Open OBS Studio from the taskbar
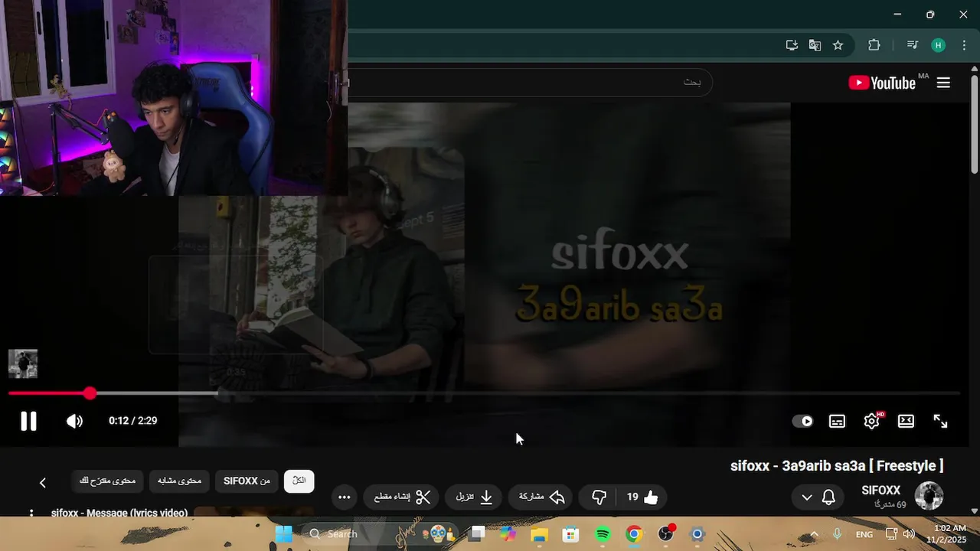 pos(666,534)
